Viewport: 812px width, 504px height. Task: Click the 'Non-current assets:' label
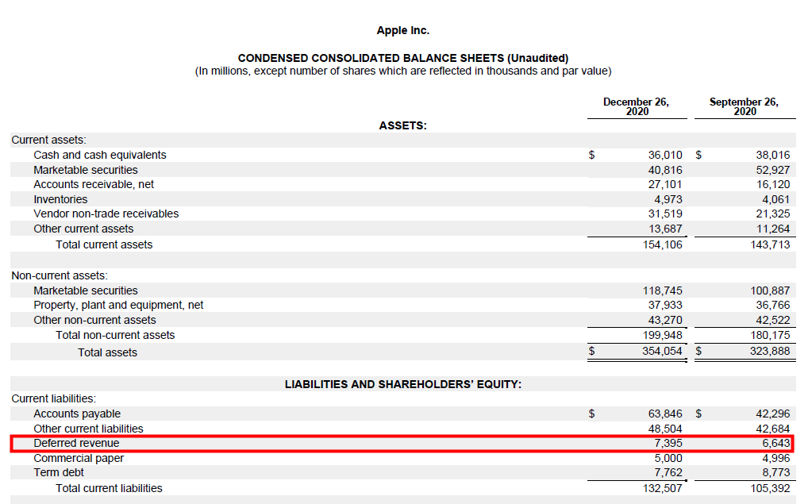click(x=60, y=275)
